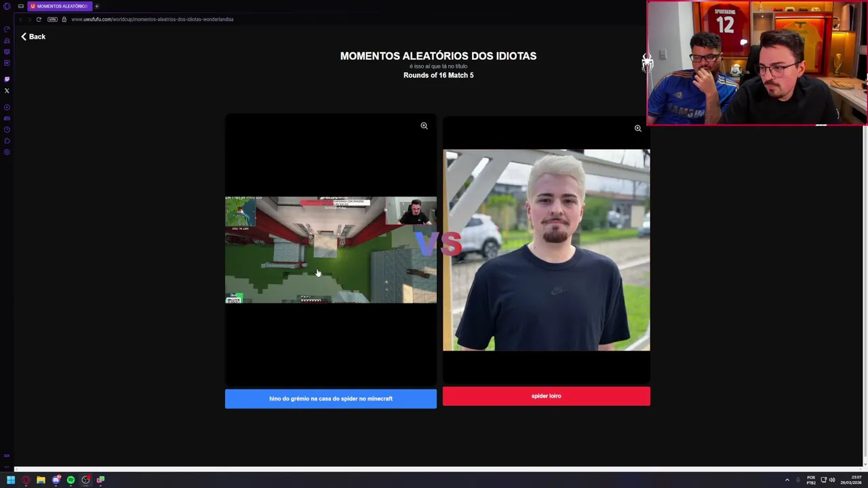Open Twitch in the sidebar
This screenshot has width=868, height=488.
[7, 79]
